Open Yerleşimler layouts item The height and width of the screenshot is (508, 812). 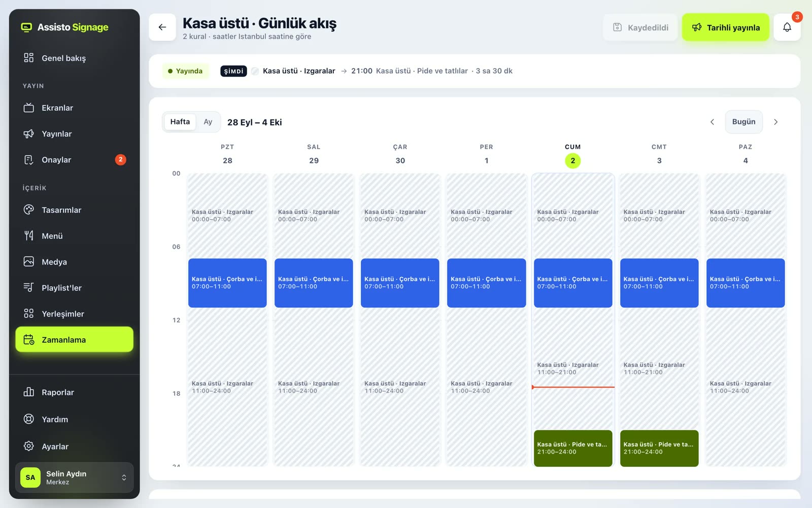coord(74,313)
